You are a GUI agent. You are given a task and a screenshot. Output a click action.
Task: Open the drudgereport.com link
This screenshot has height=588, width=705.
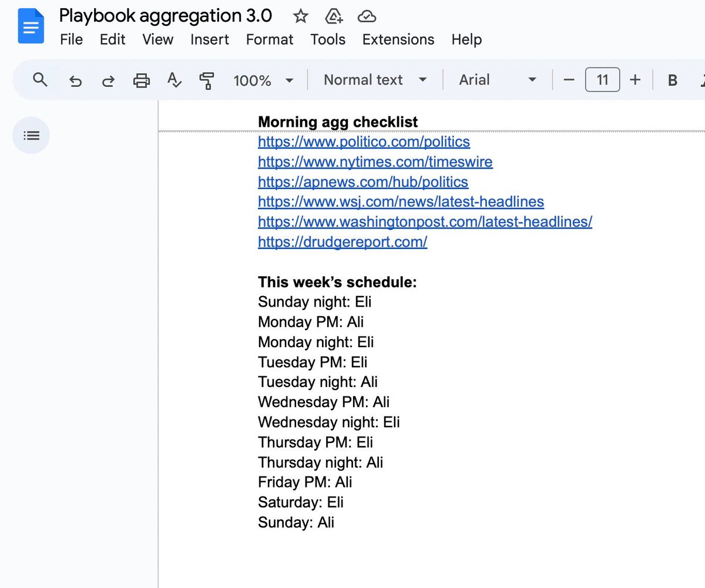coord(343,241)
